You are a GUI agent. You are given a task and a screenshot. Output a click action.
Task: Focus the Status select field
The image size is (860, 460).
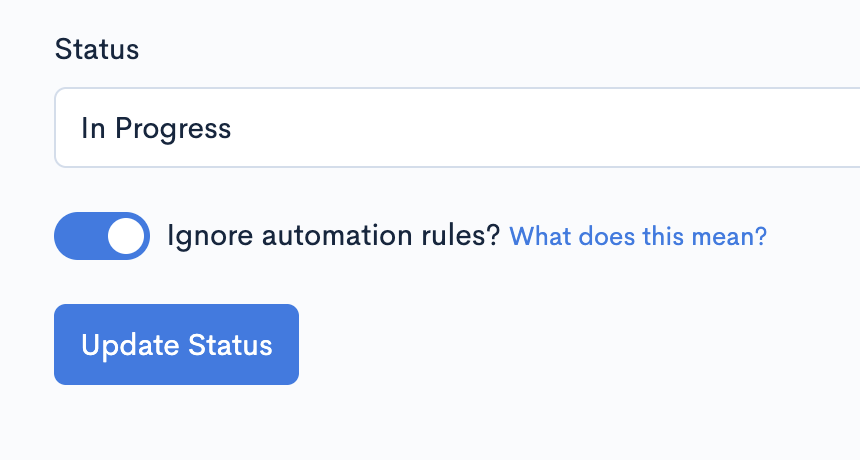[457, 127]
